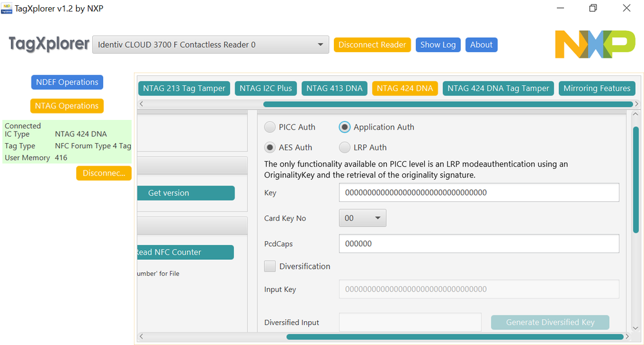
Task: Click the tab strip horizontal scrollbar thumb
Action: (x=447, y=104)
